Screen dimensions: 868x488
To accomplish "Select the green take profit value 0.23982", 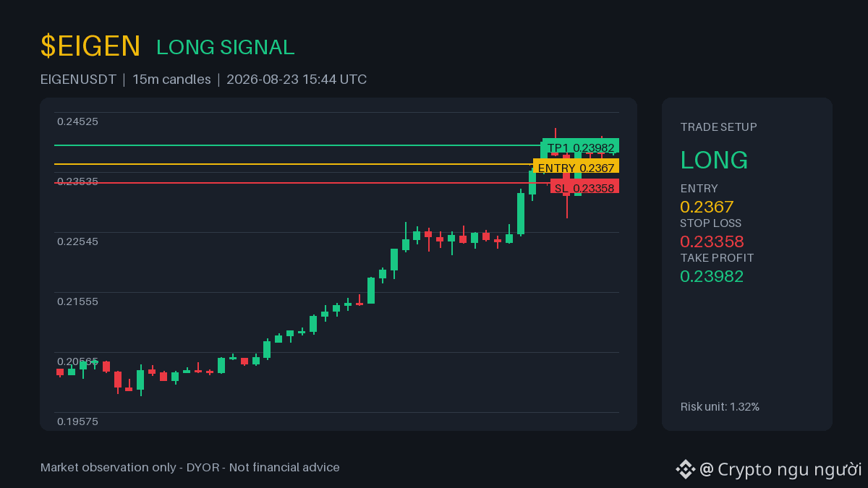I will [x=712, y=276].
